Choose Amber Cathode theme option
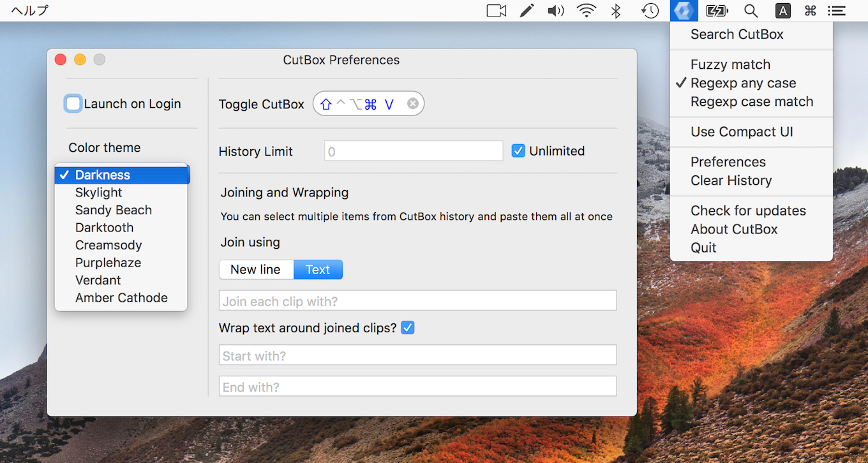 click(x=121, y=298)
